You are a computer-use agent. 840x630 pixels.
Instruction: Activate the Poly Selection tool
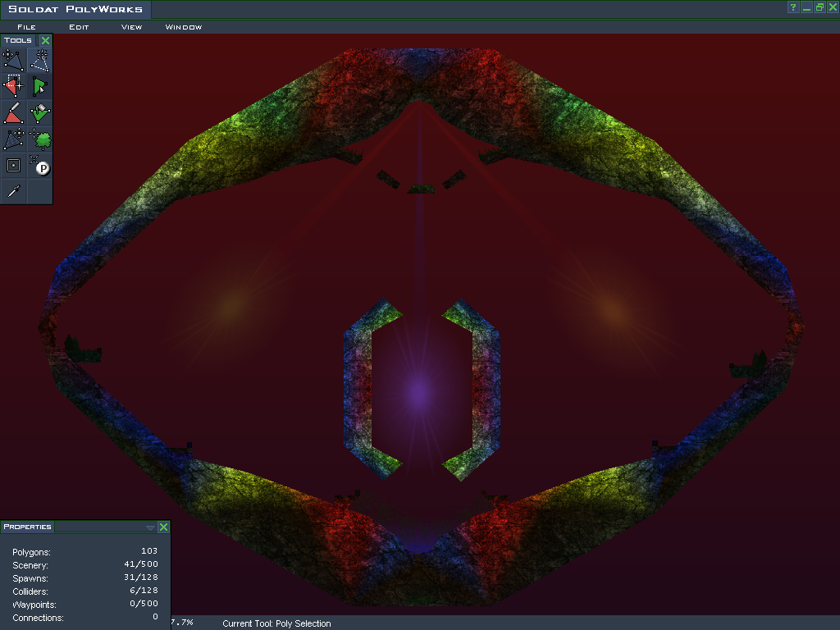40,86
